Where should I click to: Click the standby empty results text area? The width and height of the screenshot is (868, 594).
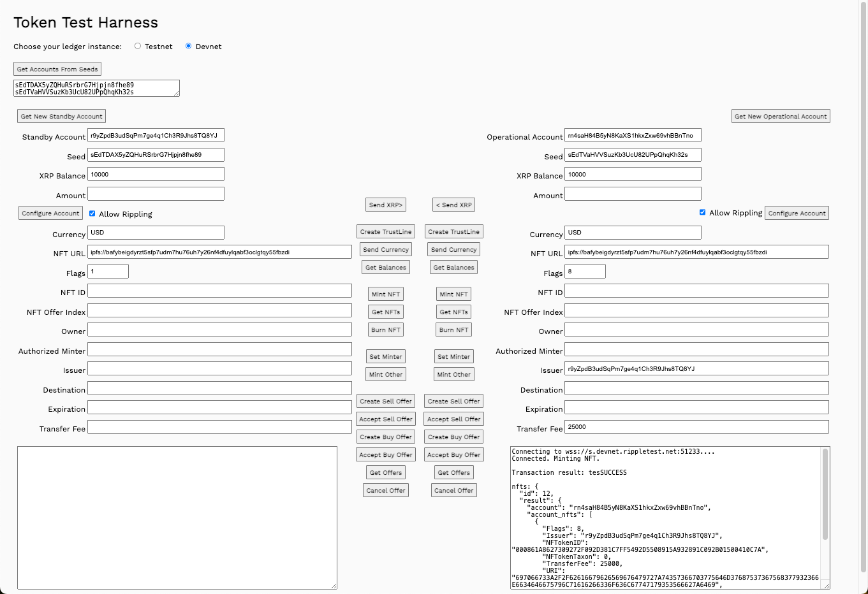click(177, 517)
